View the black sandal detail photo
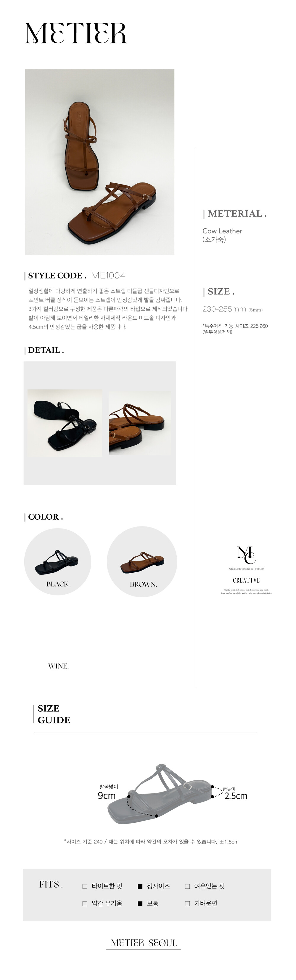 point(65,423)
